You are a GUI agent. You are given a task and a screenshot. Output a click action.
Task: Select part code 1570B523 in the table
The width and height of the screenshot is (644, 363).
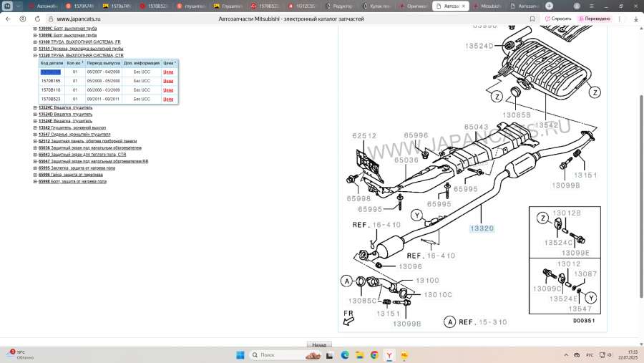click(51, 99)
